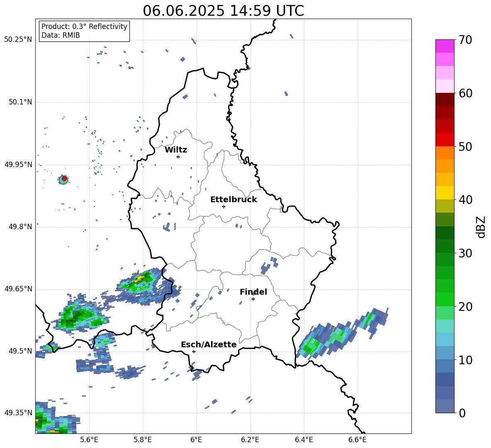Image resolution: width=491 pixels, height=448 pixels.
Task: Click the Ettelbruck cross marker
Action: 224,206
